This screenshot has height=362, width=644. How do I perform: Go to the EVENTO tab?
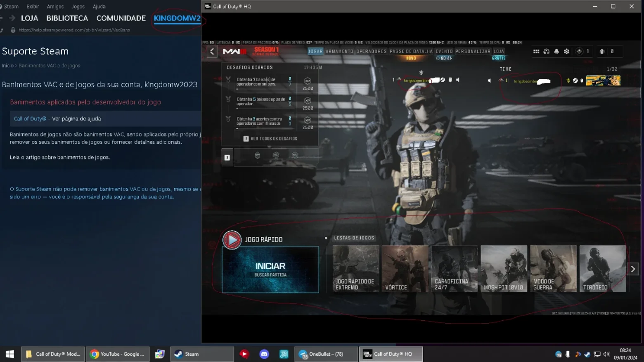444,52
